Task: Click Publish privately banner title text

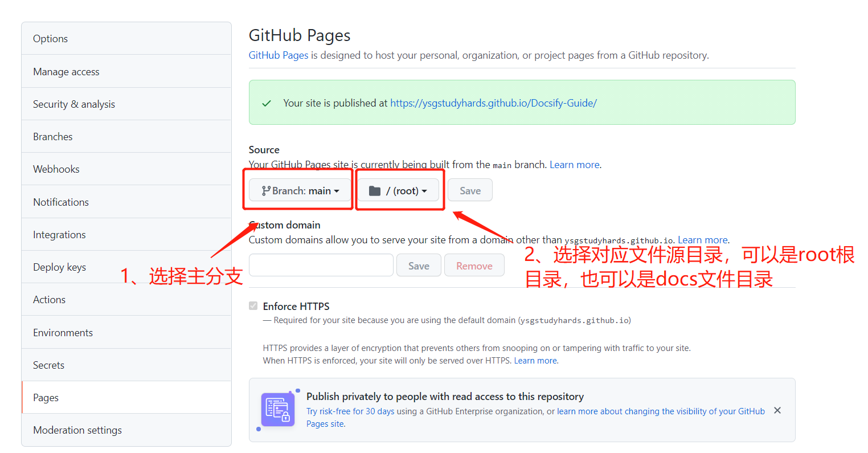Action: 445,397
